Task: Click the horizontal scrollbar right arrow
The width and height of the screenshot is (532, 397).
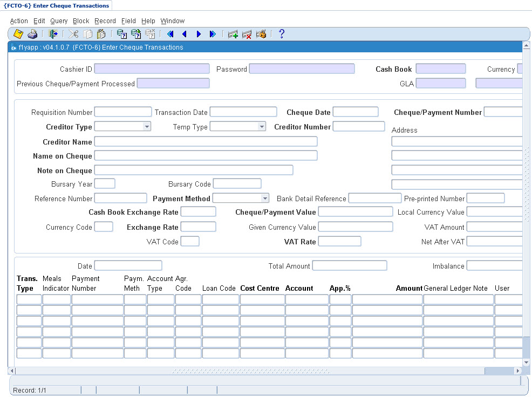Action: 519,371
